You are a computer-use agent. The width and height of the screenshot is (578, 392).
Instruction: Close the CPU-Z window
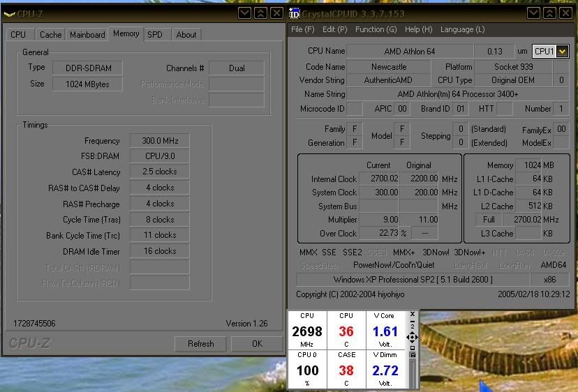tap(277, 14)
